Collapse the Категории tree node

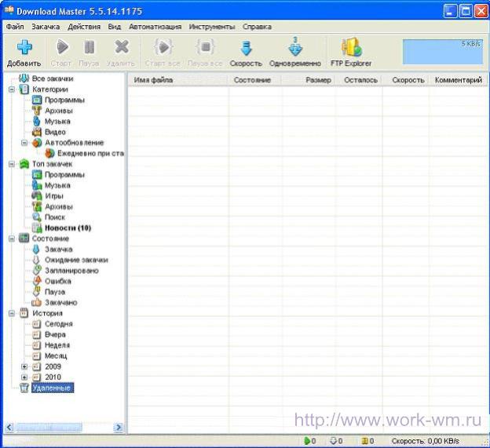pos(12,89)
